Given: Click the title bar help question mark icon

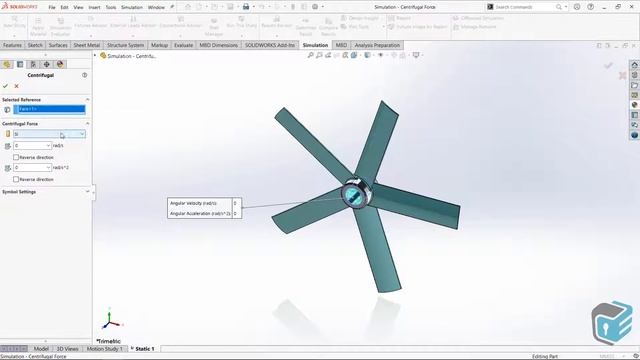Looking at the screenshot, I should [591, 7].
